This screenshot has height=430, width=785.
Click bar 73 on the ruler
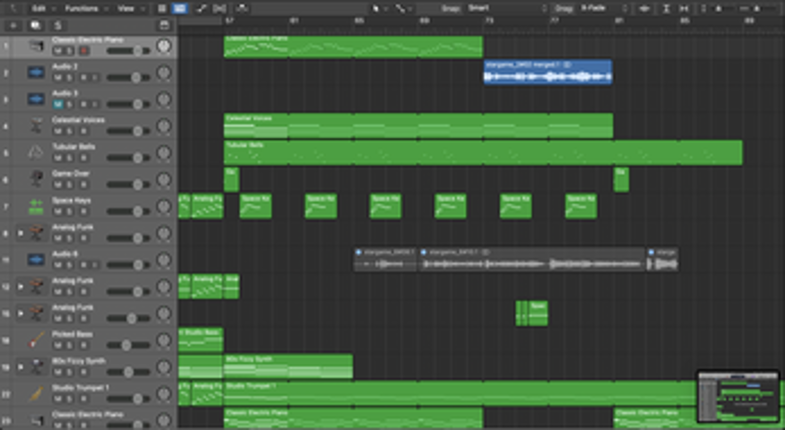click(x=489, y=21)
